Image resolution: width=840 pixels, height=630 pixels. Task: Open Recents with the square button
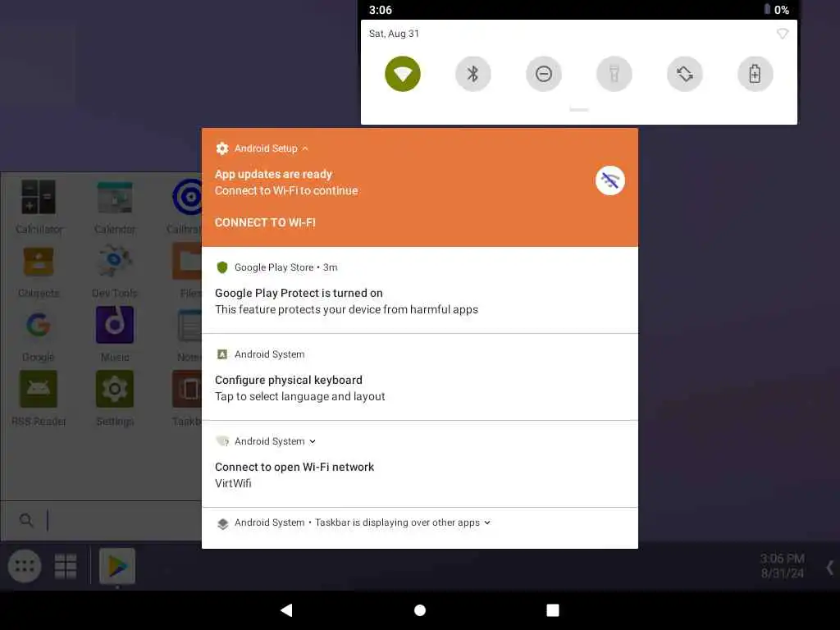point(553,610)
